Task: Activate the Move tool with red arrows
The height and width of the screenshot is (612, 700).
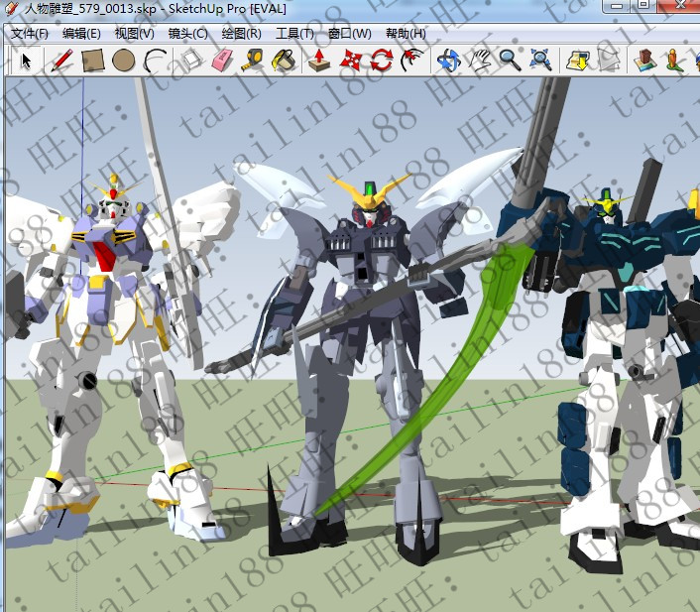Action: pyautogui.click(x=351, y=61)
